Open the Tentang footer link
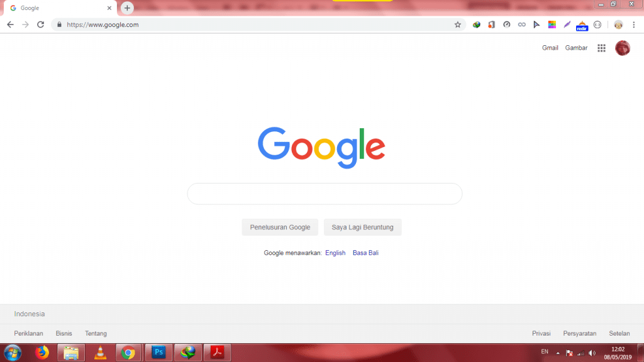Image resolution: width=644 pixels, height=362 pixels. (96, 333)
